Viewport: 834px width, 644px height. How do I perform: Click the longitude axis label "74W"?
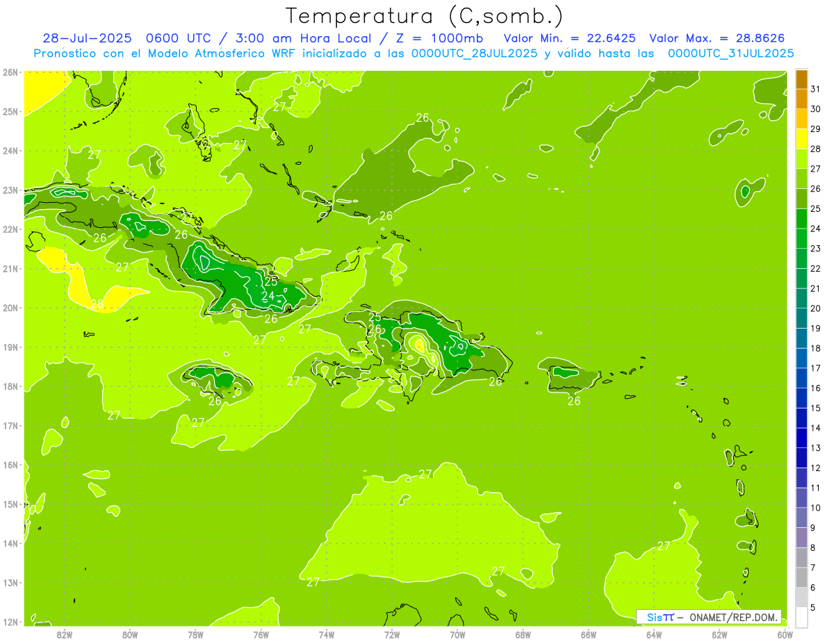[327, 634]
